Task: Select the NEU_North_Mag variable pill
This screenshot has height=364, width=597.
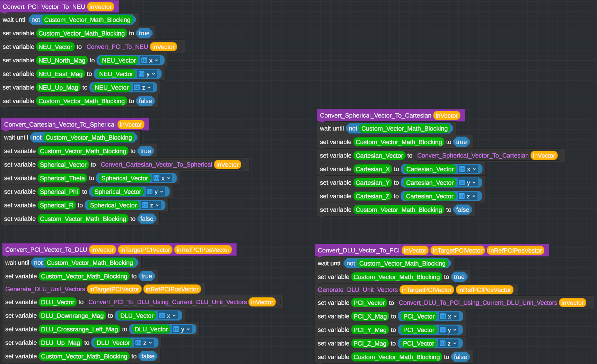Action: 62,60
